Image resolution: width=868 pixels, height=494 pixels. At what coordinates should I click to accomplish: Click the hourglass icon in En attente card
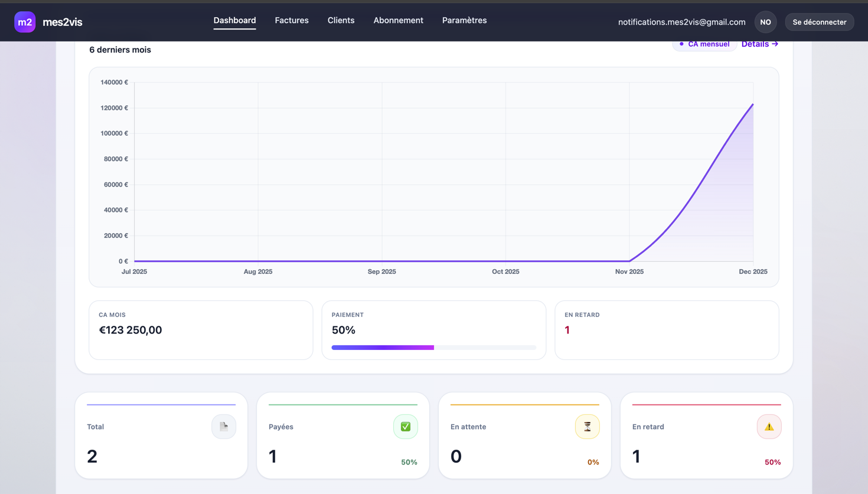point(587,427)
